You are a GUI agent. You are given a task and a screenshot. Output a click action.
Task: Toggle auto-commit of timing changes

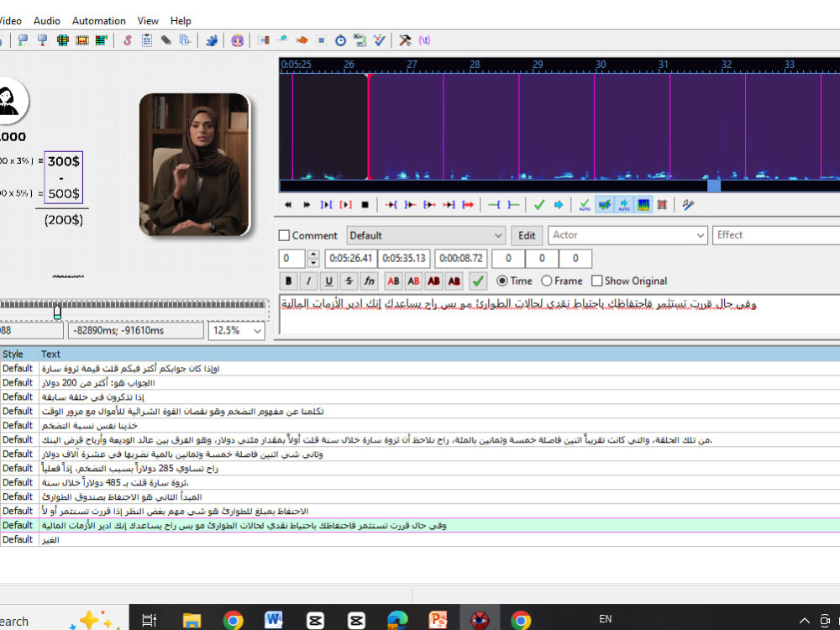click(585, 205)
